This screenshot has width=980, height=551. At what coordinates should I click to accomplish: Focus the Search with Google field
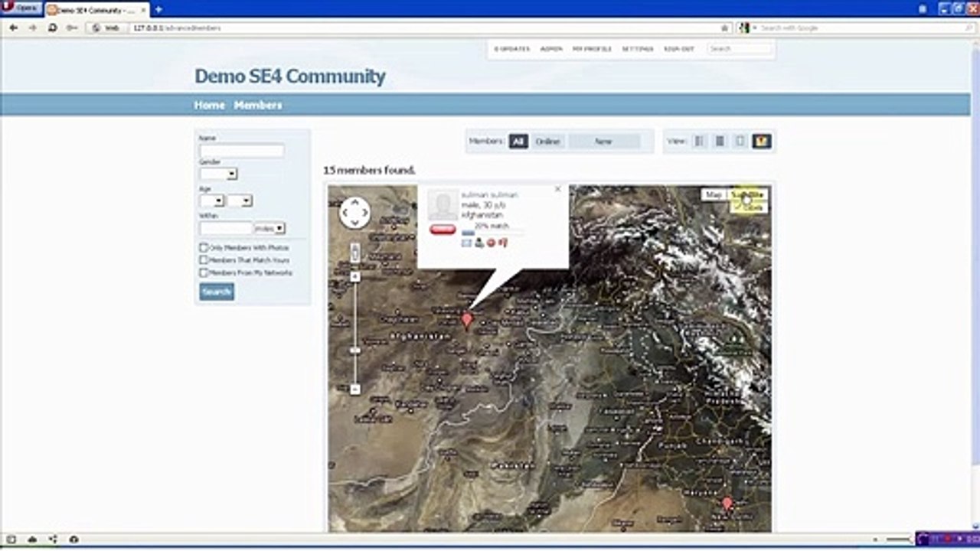click(861, 28)
